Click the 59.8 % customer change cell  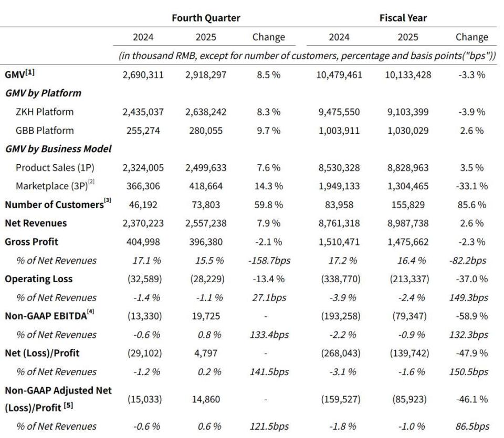[x=268, y=205]
